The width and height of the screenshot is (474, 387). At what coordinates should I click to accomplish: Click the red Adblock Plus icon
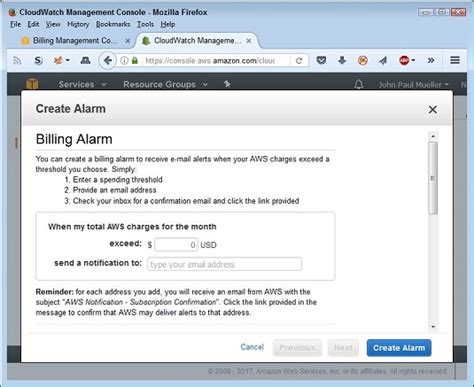[404, 60]
